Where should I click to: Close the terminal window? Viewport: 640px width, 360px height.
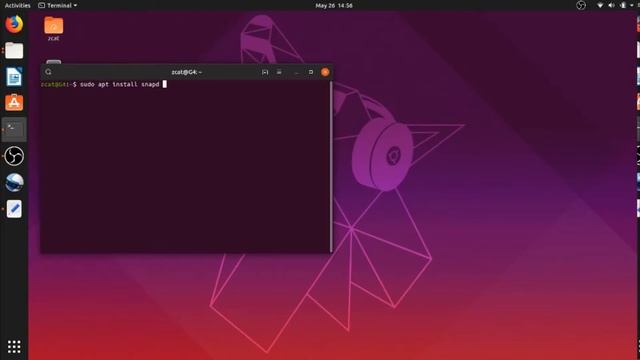point(325,72)
